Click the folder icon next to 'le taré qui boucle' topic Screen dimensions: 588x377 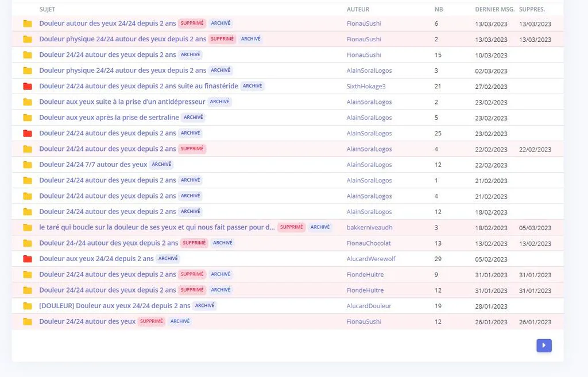point(28,227)
